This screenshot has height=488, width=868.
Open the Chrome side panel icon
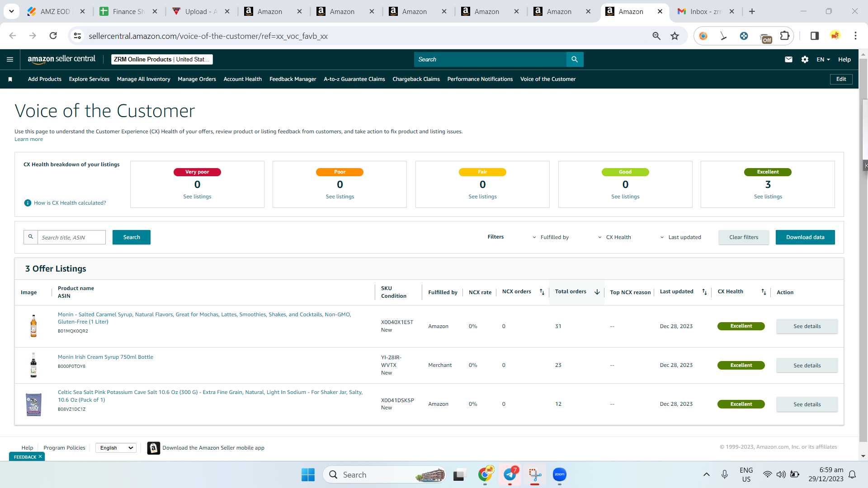[x=815, y=36]
